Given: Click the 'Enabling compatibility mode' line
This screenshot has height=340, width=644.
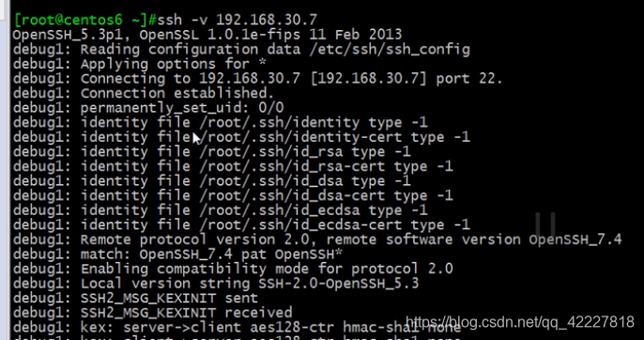Looking at the screenshot, I should pos(233,269).
